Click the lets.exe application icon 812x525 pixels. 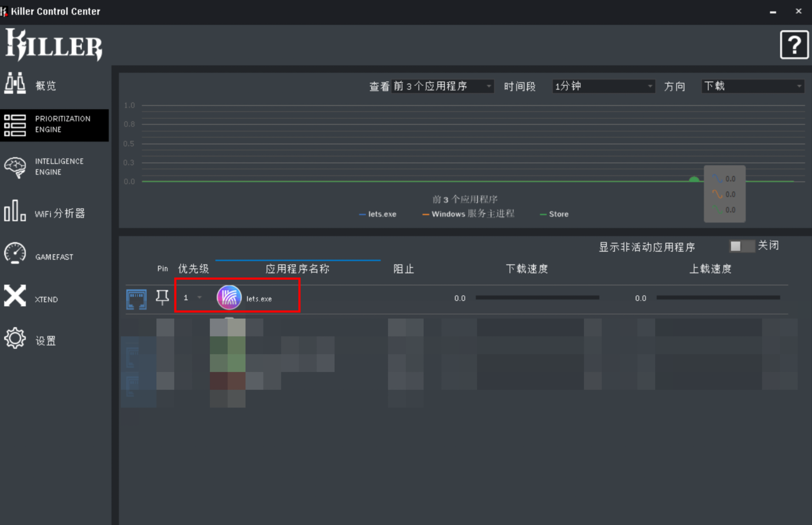point(230,298)
